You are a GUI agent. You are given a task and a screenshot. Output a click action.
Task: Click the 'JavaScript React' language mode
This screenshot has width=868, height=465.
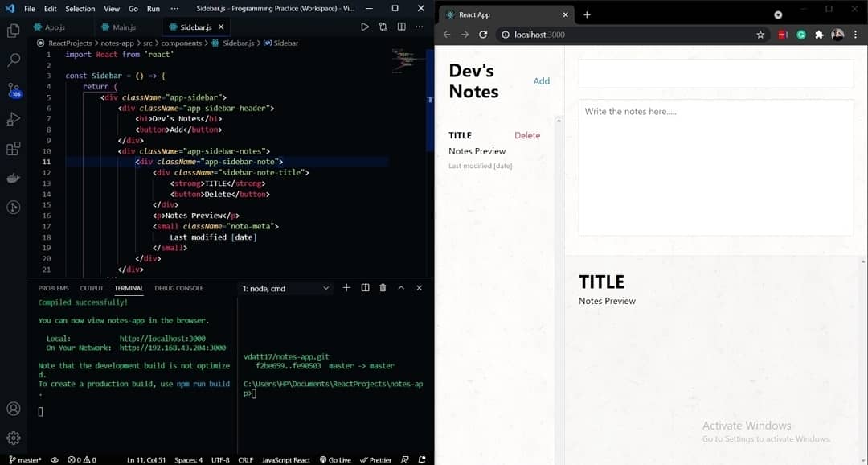coord(285,460)
